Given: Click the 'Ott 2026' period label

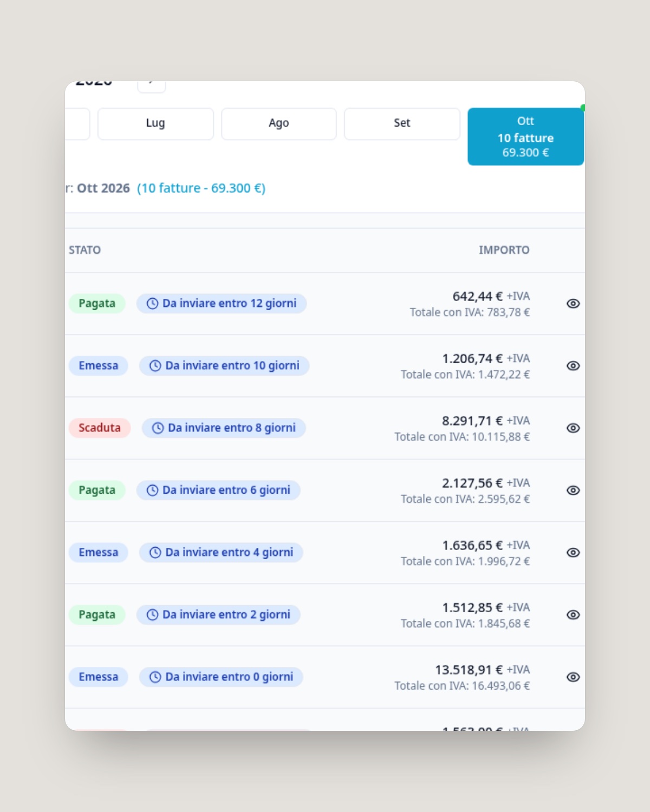Looking at the screenshot, I should coord(103,188).
